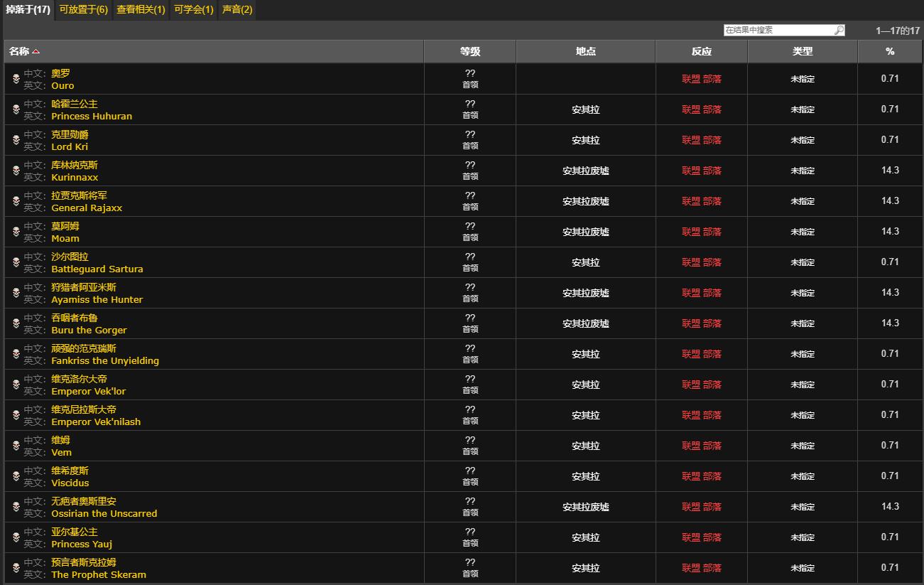Open the Viscidus link

(70, 483)
